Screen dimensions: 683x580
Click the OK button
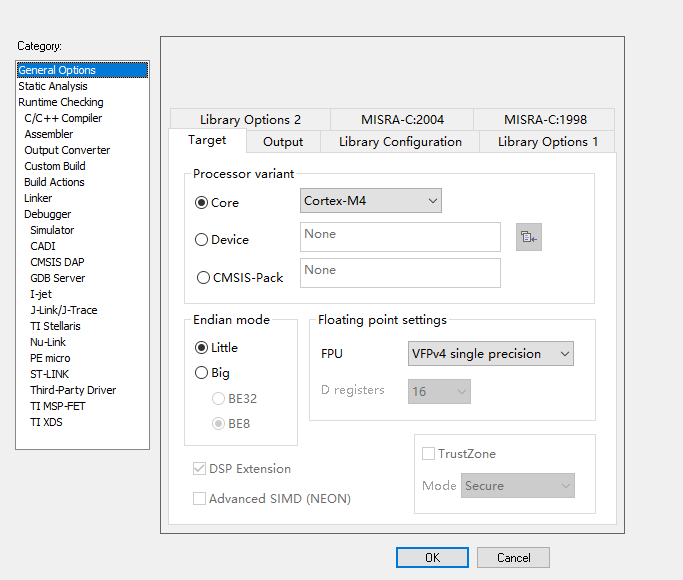[x=432, y=557]
